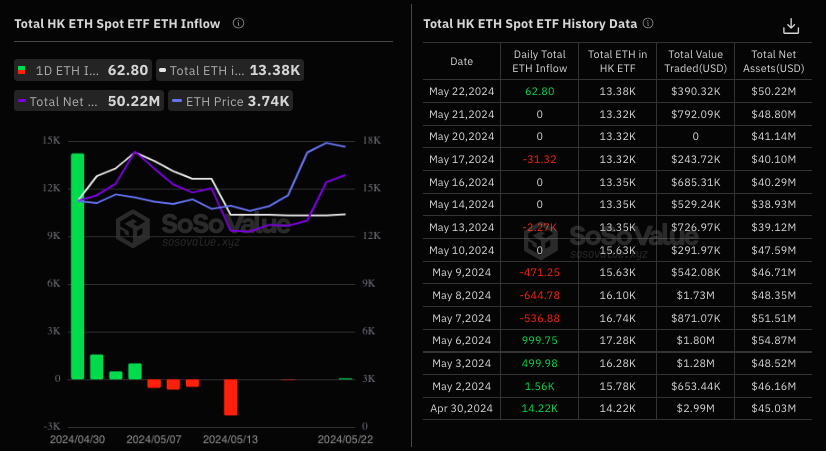The image size is (826, 451).
Task: Click info icon beside ETH Inflow chart title
Action: point(238,23)
